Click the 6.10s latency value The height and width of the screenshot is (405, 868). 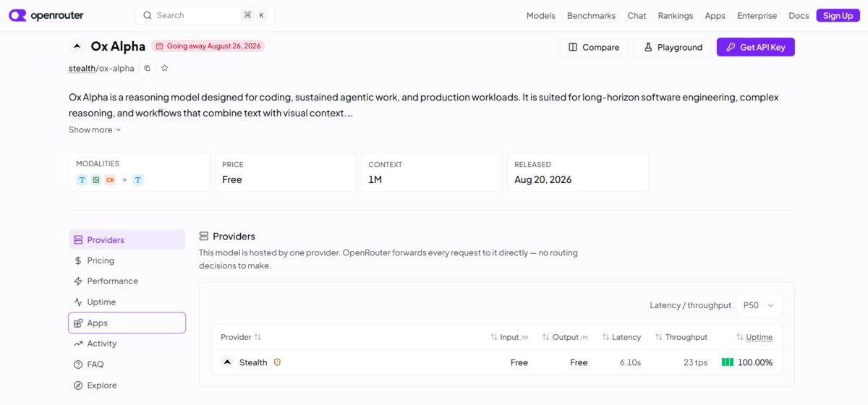pos(630,362)
